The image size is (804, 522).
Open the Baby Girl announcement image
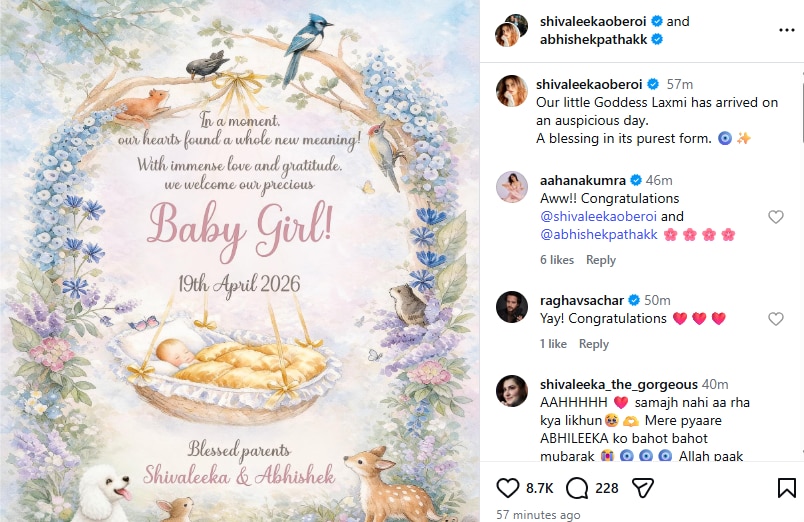[x=240, y=261]
